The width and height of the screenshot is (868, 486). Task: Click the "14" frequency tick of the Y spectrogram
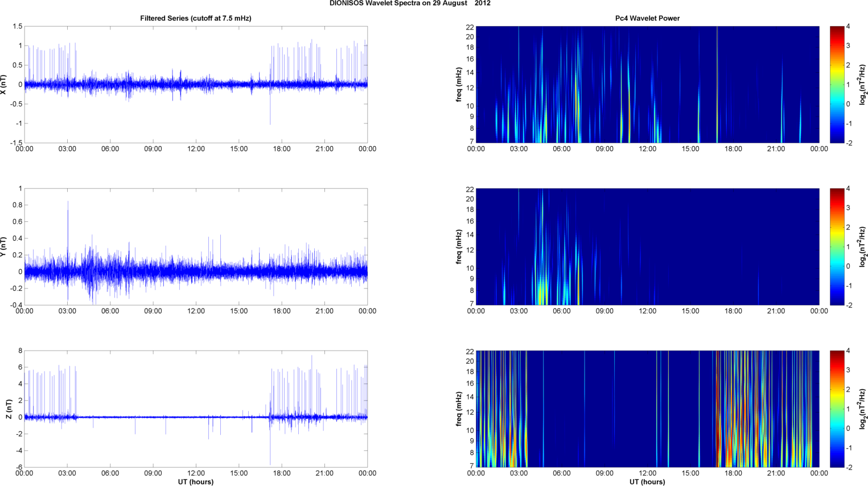point(470,235)
